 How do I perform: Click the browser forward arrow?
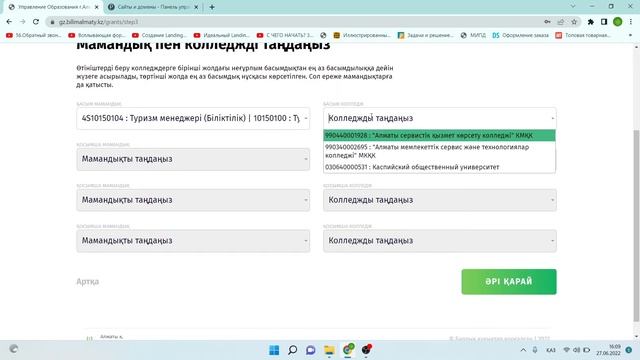pos(22,22)
